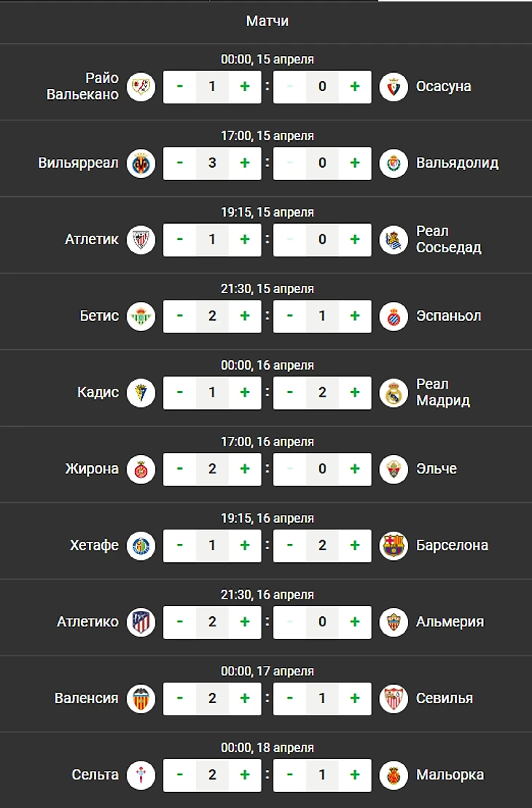Increase Almería predicted goals

click(x=355, y=622)
